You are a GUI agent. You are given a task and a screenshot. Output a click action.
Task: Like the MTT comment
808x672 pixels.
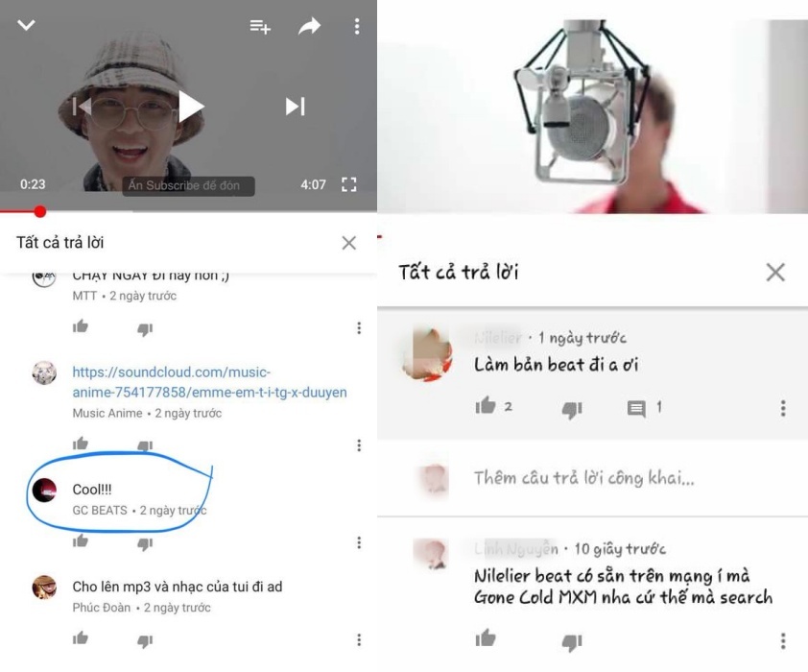[x=81, y=326]
